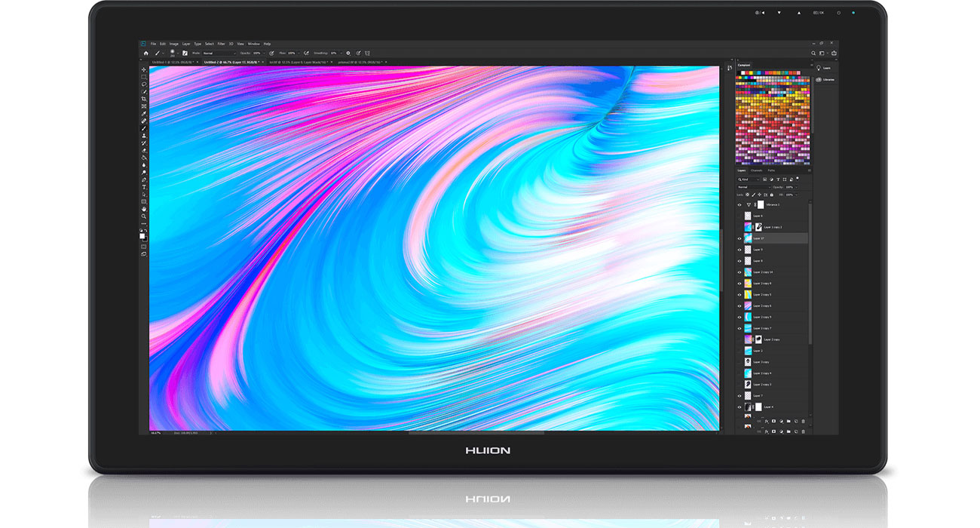Screen dimensions: 980x528
Task: Select the Zoom tool
Action: (x=143, y=214)
